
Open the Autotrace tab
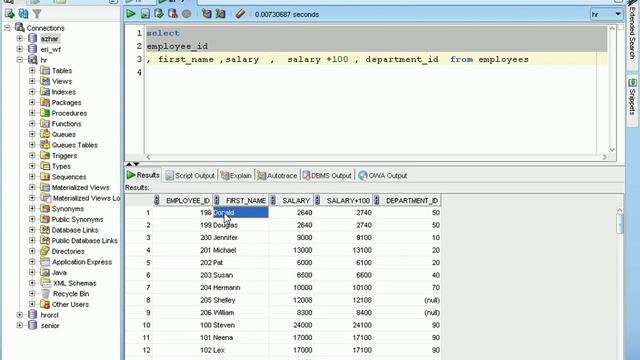click(x=277, y=176)
